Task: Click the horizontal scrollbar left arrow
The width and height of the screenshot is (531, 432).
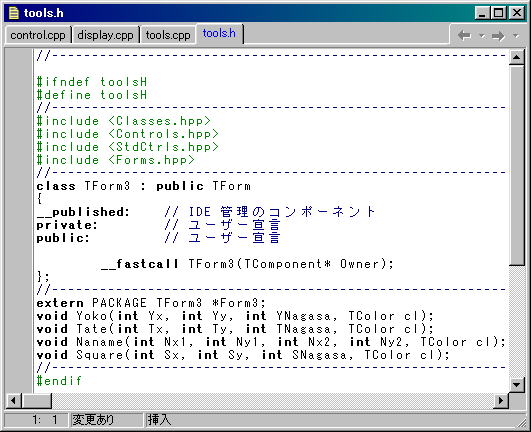Action: [x=13, y=401]
